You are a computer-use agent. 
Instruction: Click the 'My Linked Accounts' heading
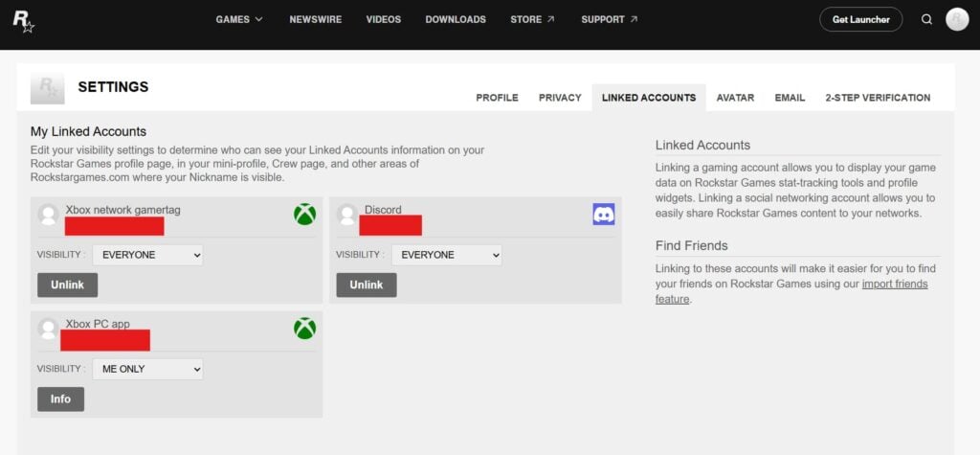88,132
